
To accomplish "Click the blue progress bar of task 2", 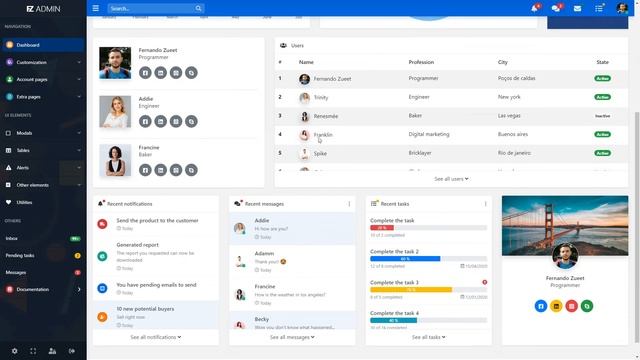I will [x=405, y=259].
